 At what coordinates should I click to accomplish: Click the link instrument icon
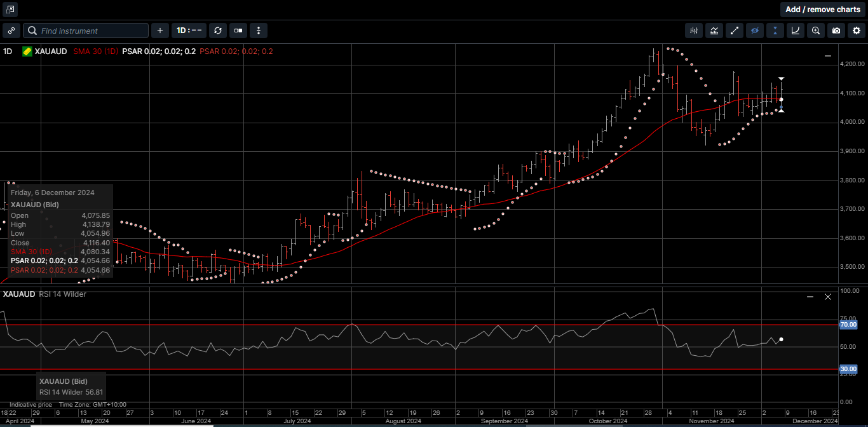pyautogui.click(x=11, y=30)
